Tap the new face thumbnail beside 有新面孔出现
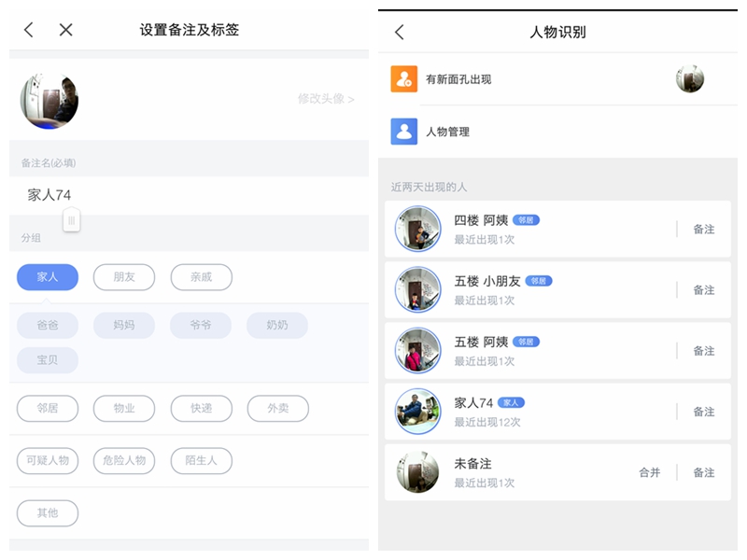Screen dimensions: 747x560 pos(690,79)
